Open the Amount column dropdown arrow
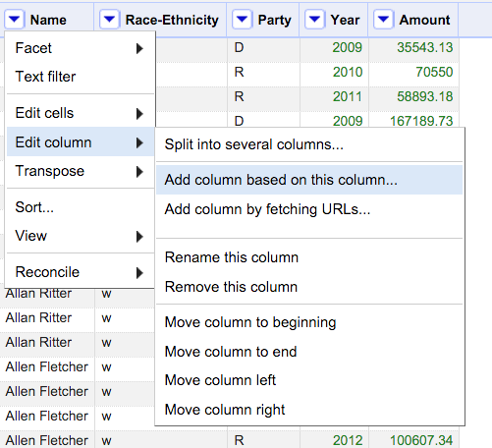This screenshot has height=448, width=492. (x=383, y=20)
